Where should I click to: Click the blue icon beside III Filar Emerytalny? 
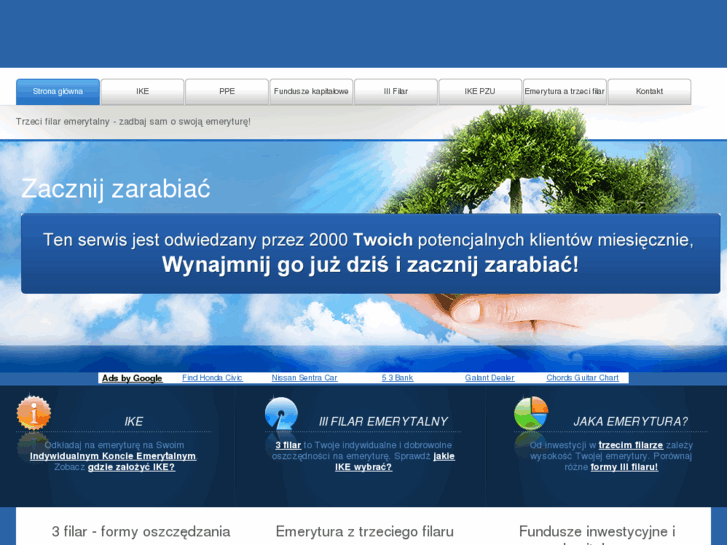pyautogui.click(x=281, y=414)
